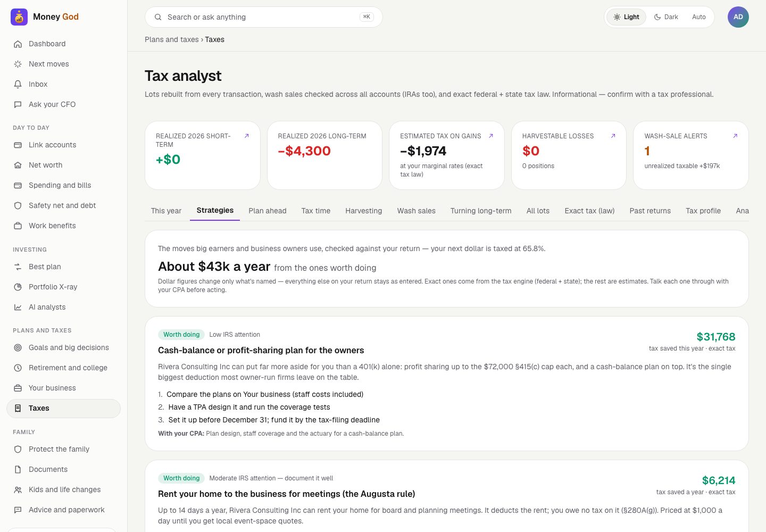Open Harvestable losses card arrow icon
Image resolution: width=766 pixels, height=532 pixels.
click(613, 136)
